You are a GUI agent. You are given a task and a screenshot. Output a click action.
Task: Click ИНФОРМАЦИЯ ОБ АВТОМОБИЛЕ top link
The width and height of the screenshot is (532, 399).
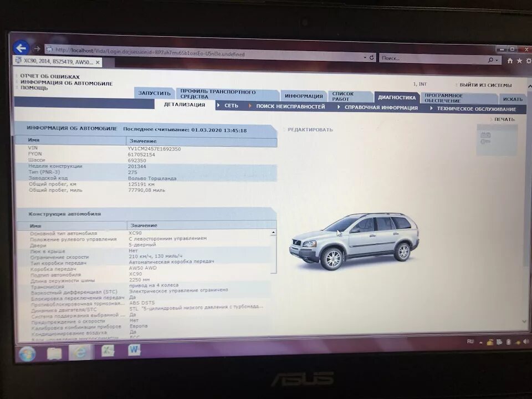click(x=66, y=83)
